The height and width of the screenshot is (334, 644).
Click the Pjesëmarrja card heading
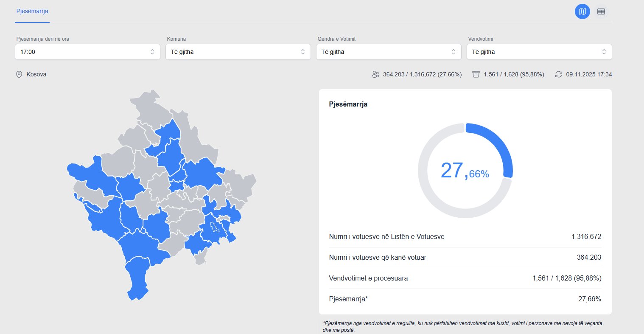[x=348, y=104]
